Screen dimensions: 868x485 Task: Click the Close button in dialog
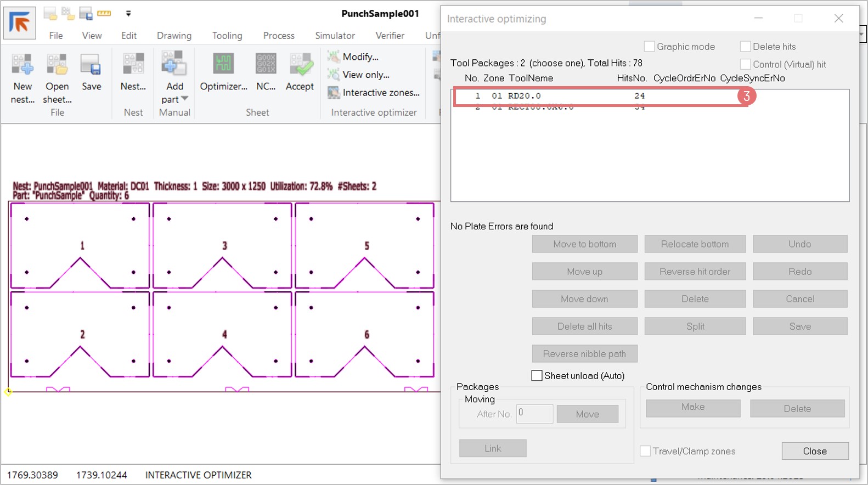point(815,451)
